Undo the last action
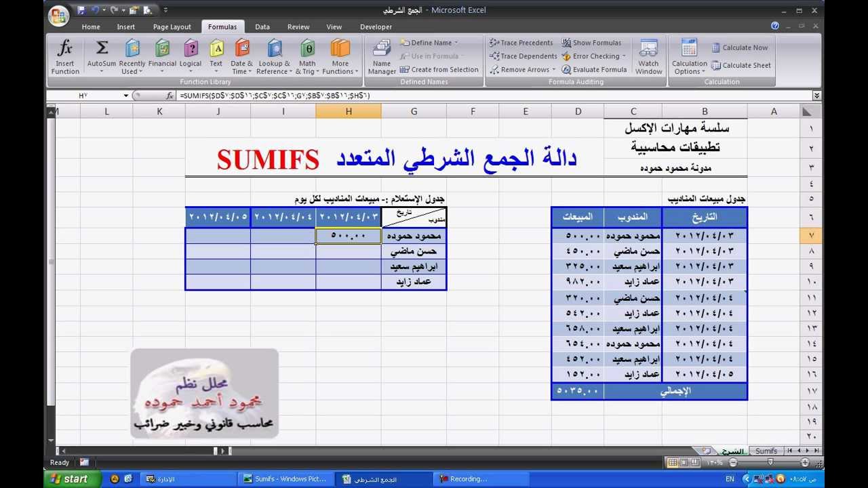The height and width of the screenshot is (488, 868). (96, 10)
